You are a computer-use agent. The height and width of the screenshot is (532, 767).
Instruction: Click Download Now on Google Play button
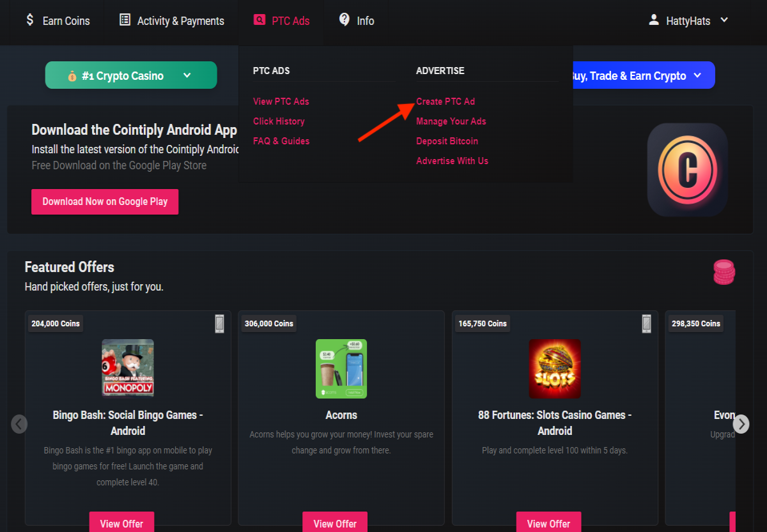[x=105, y=202]
